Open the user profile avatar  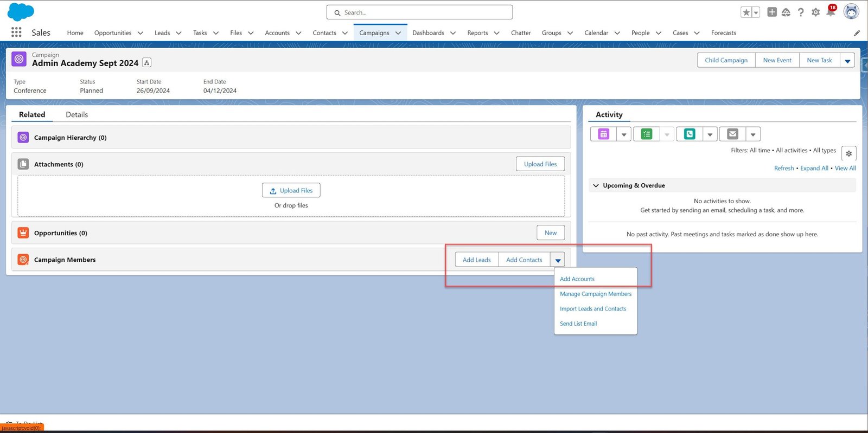(851, 11)
